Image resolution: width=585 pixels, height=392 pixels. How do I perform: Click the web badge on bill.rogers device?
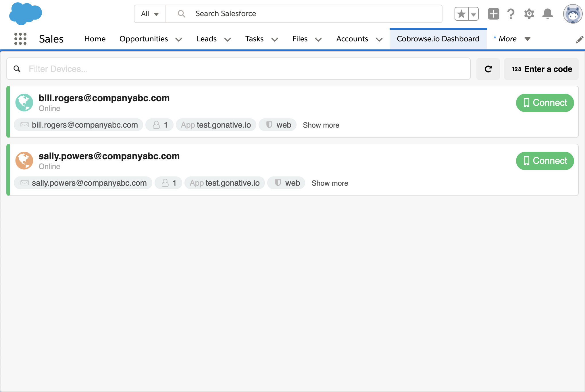[277, 125]
